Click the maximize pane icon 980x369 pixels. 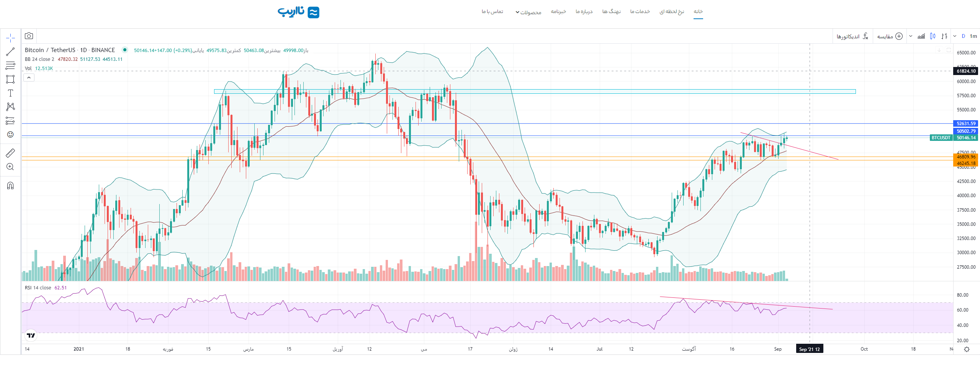949,50
